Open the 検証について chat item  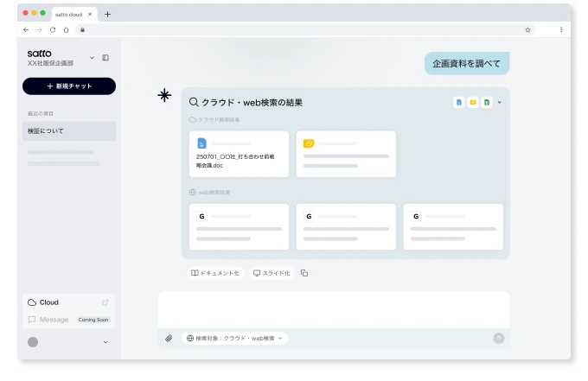pyautogui.click(x=69, y=130)
